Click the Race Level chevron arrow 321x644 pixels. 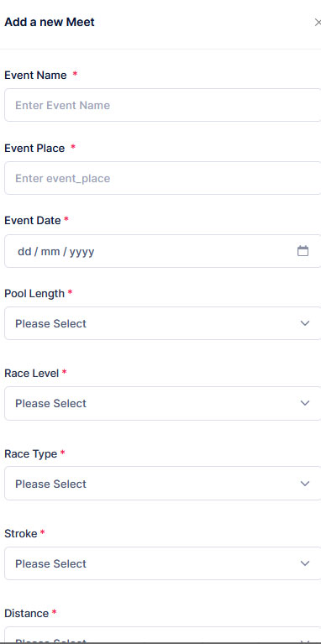(304, 403)
